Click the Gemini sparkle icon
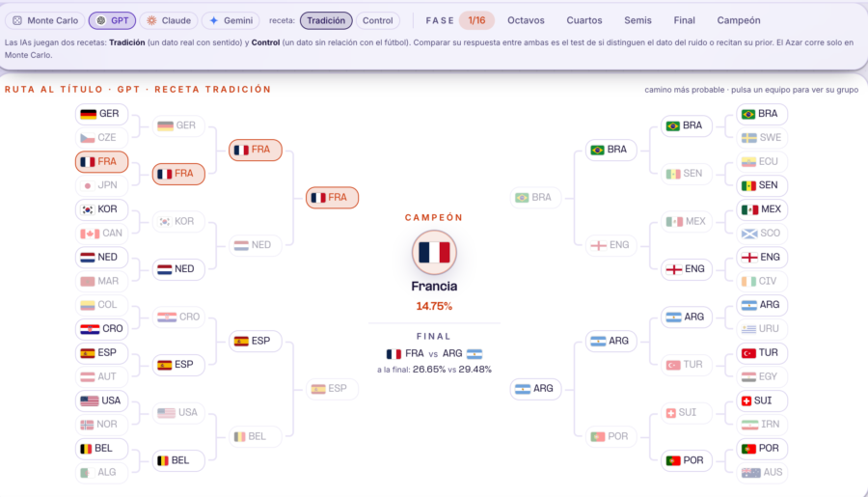Viewport: 868px width, 497px height. click(214, 20)
